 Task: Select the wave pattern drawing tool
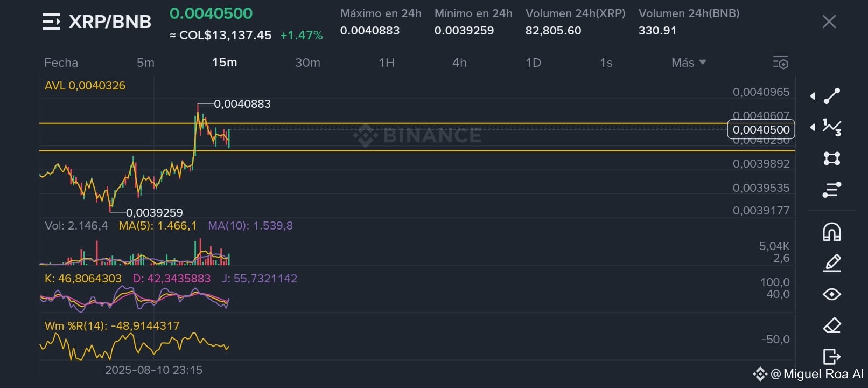[x=832, y=127]
